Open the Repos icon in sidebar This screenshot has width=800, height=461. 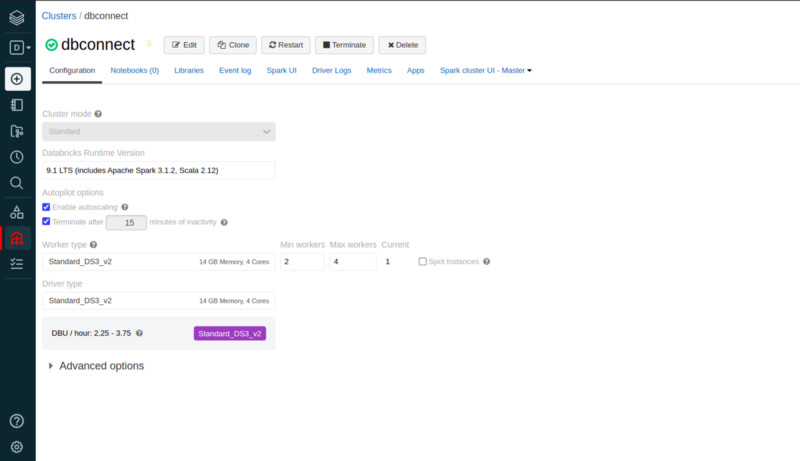(x=17, y=131)
